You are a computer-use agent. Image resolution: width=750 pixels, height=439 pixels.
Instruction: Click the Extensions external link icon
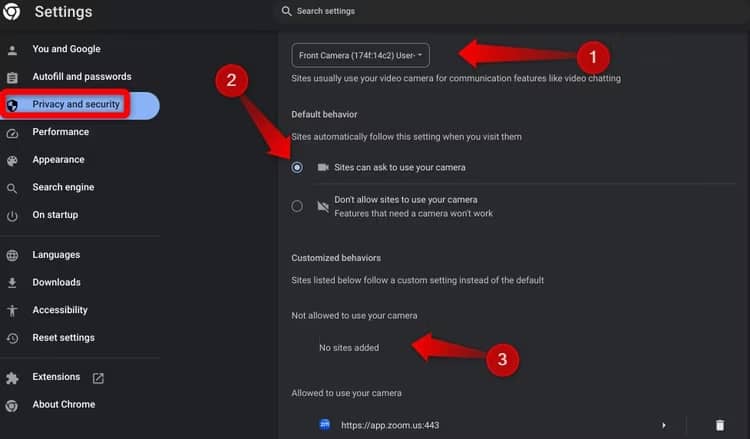98,378
